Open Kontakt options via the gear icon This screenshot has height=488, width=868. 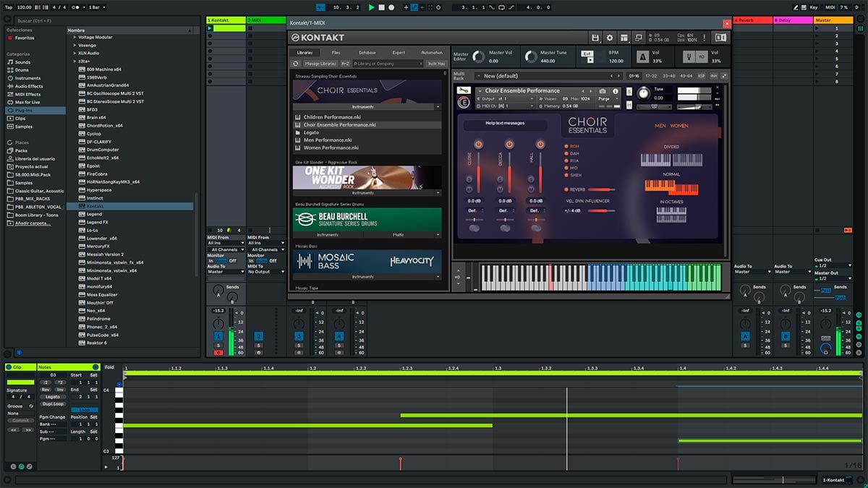610,38
